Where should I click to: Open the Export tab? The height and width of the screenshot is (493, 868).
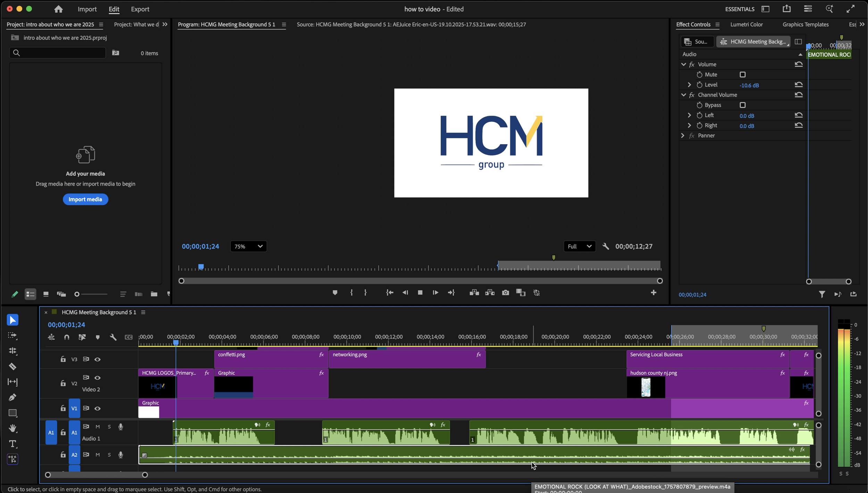pyautogui.click(x=140, y=9)
